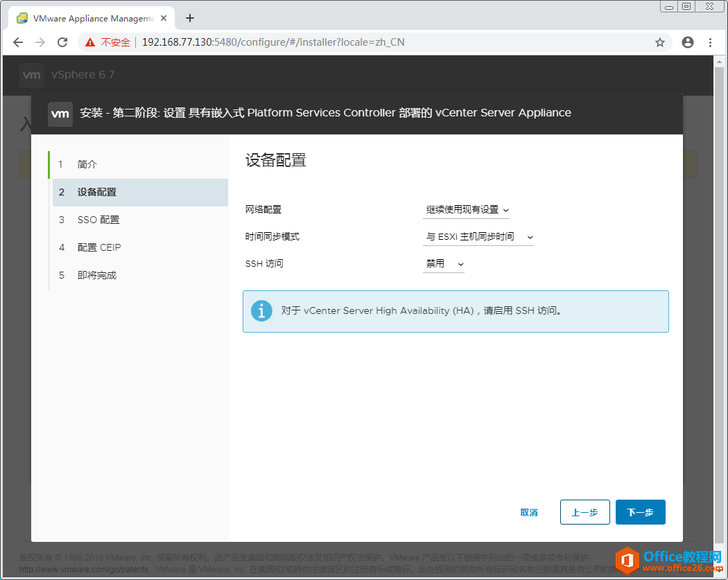The image size is (728, 580).
Task: Open the 网络配置 dropdown
Action: tap(466, 210)
